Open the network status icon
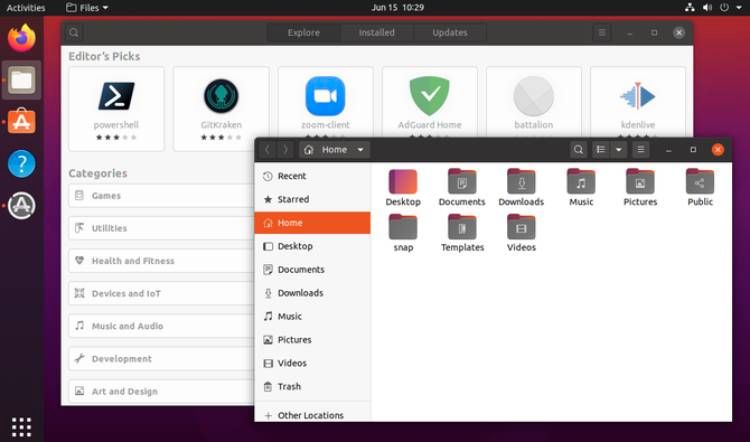Viewport: 750px width, 442px height. [690, 8]
